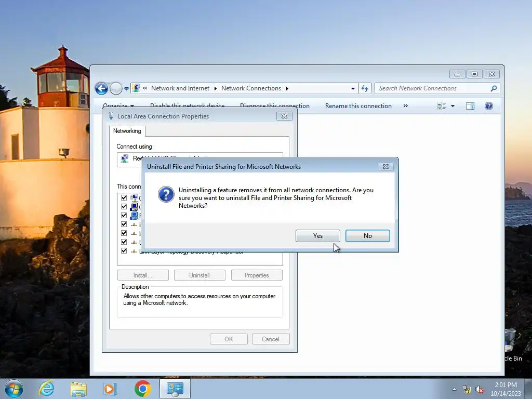Viewport: 532px width, 399px height.
Task: Click the address bar control panel icon
Action: (x=136, y=88)
